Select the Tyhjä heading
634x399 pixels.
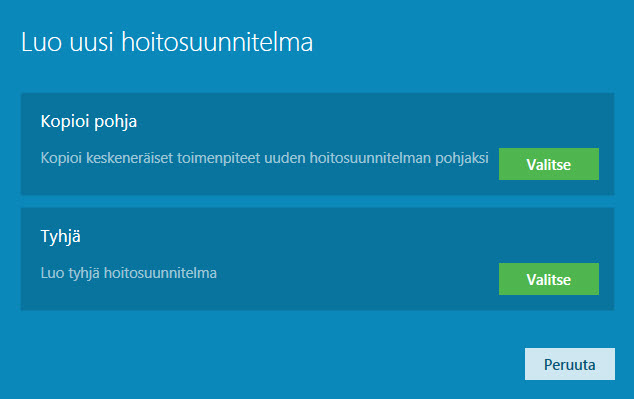coord(61,236)
